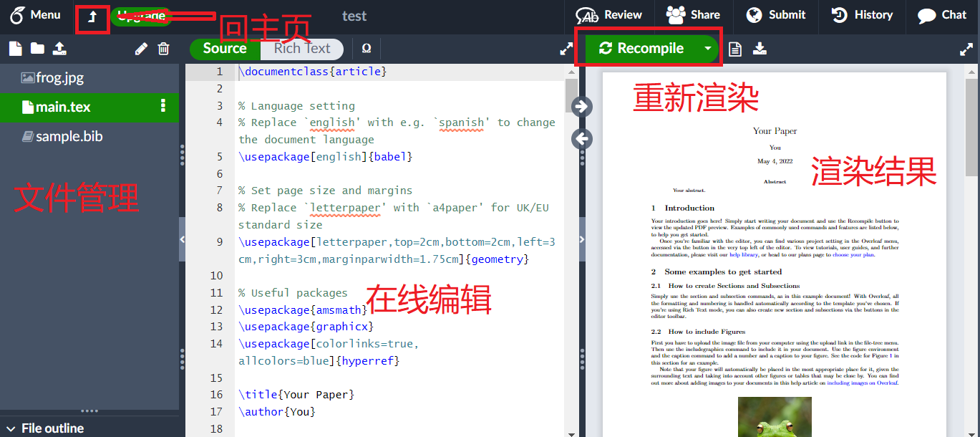Download the compiled PDF
Screen dimensions: 980x437
[760, 49]
